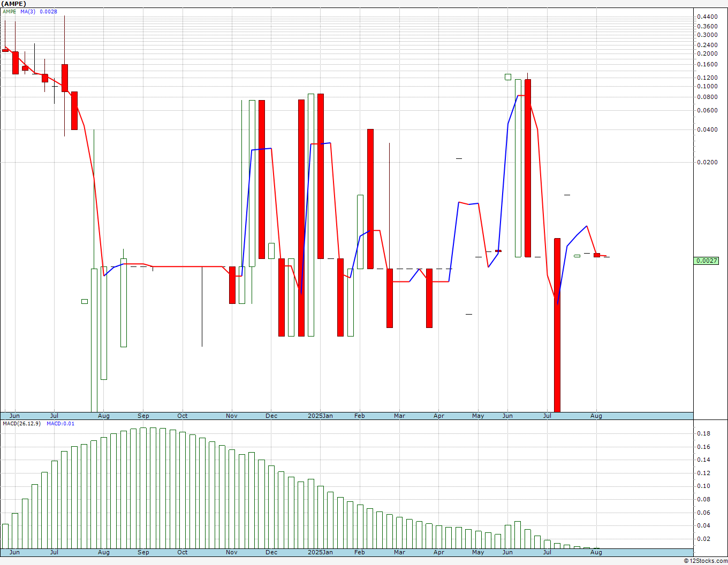Click the 0.02 MACD axis label
Image resolution: width=728 pixels, height=565 pixels.
[703, 539]
